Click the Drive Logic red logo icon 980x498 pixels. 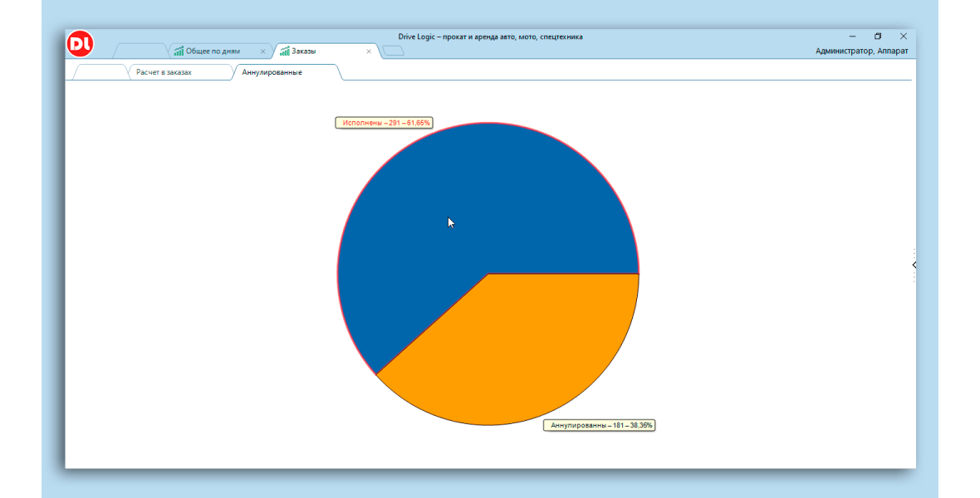point(81,43)
